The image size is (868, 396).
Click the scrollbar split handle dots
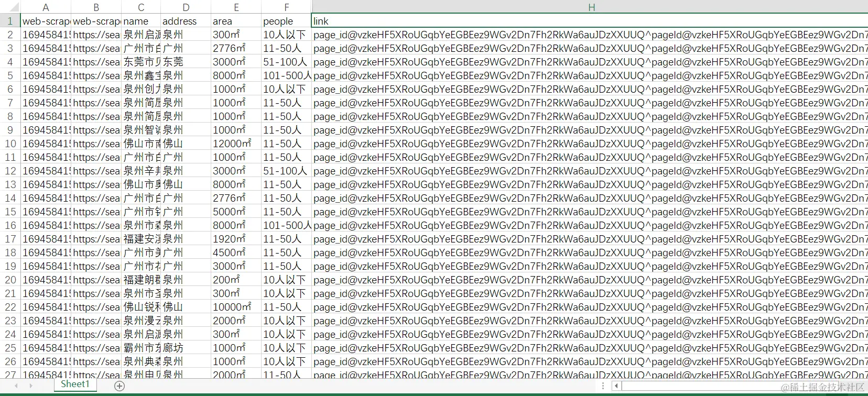point(603,386)
